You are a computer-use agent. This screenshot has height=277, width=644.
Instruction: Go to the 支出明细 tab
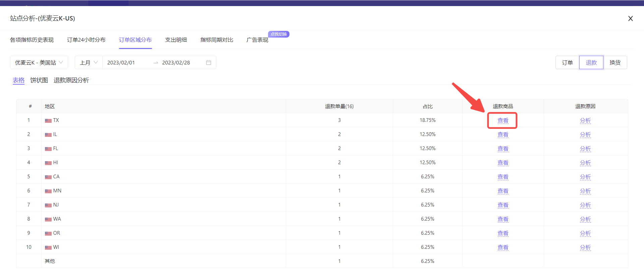(176, 40)
